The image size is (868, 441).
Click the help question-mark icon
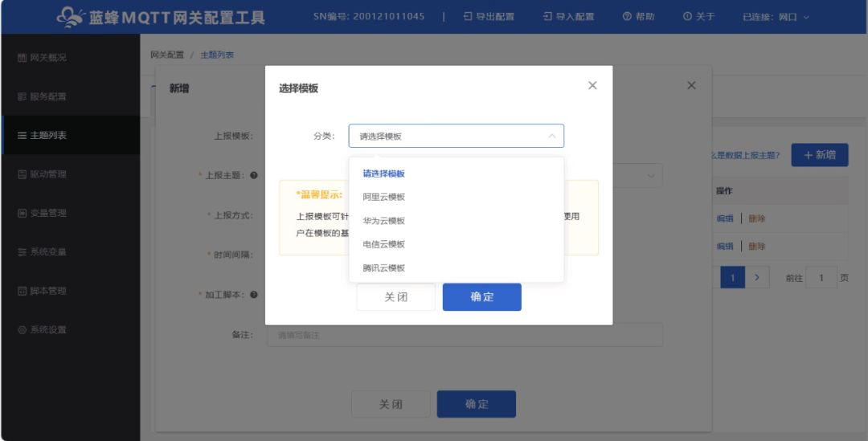[627, 17]
